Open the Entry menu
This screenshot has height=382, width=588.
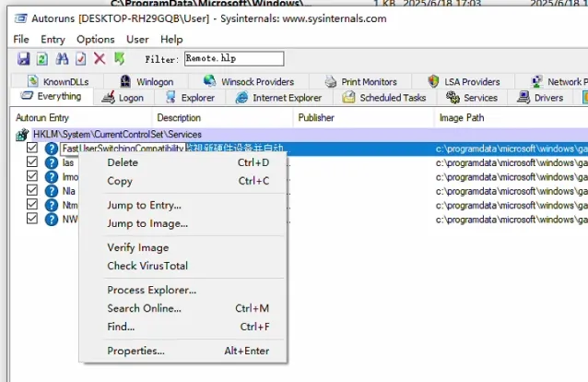tap(53, 39)
